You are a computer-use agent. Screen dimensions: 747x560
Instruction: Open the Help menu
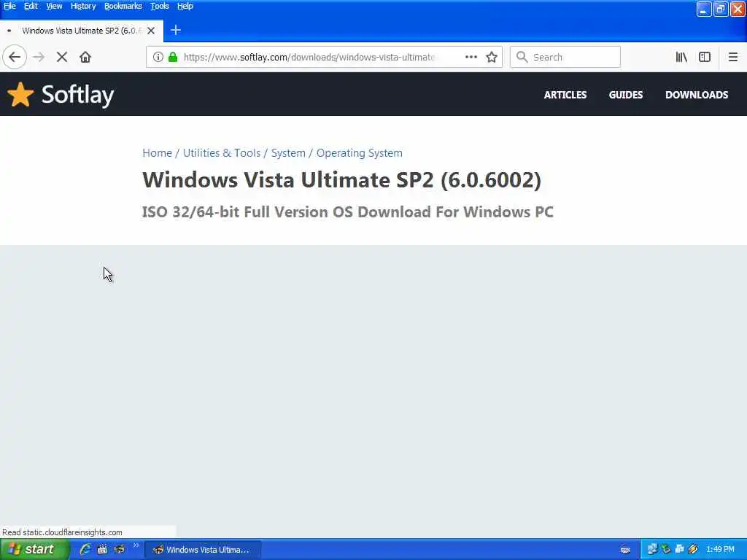185,6
